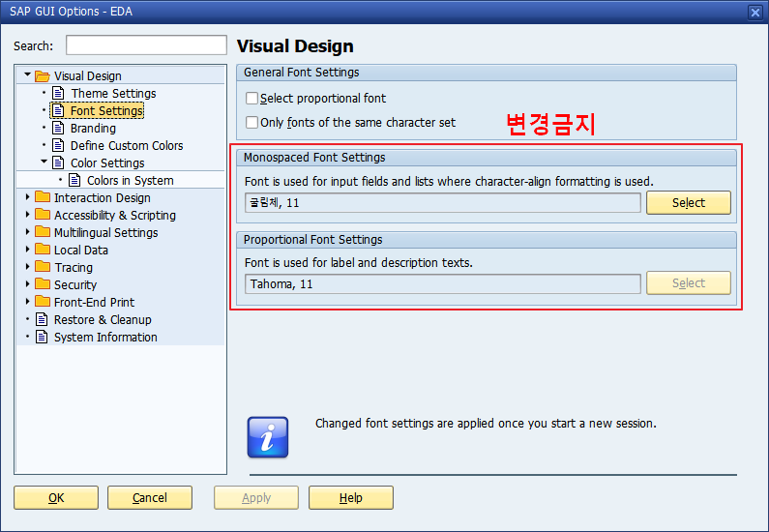The image size is (769, 532).
Task: Click the Security tree label
Action: [x=75, y=285]
